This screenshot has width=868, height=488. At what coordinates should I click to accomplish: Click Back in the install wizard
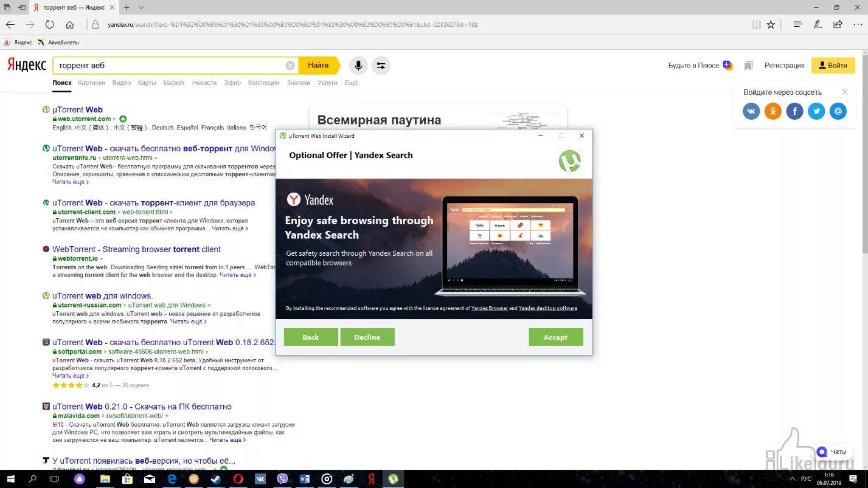(x=310, y=337)
